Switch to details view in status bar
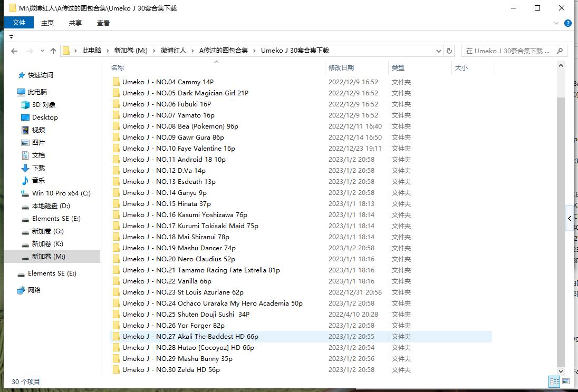Viewport: 578px width, 392px height. (x=554, y=381)
